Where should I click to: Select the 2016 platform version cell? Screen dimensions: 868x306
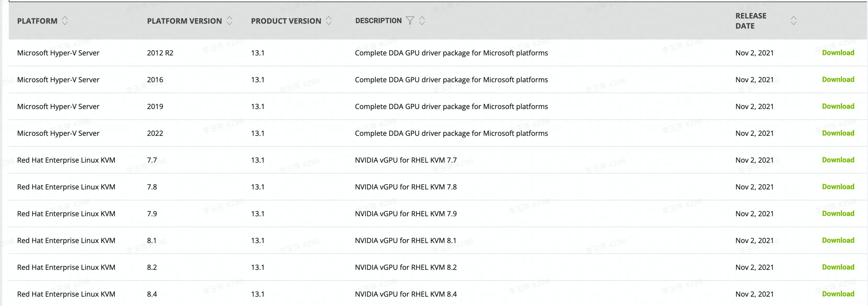155,79
